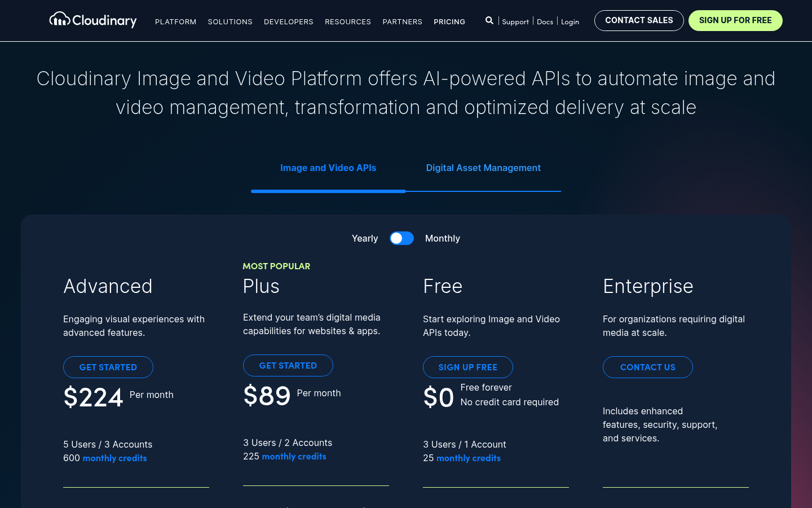This screenshot has width=812, height=508.
Task: Click the MOST POPULAR label
Action: coord(276,266)
